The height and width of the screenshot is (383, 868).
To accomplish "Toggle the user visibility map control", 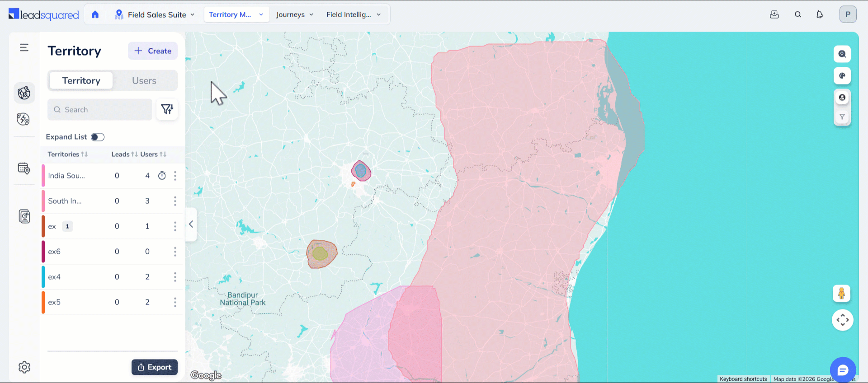I will point(842,98).
